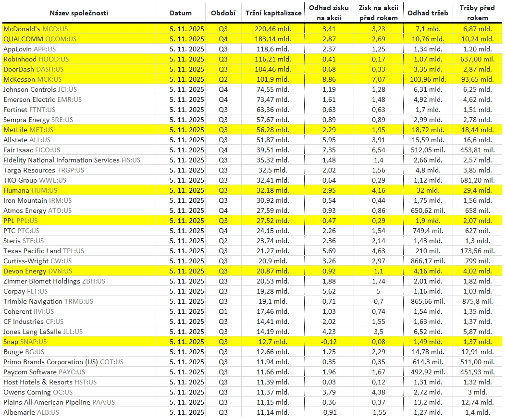The width and height of the screenshot is (505, 420).
Task: Select the Humana HUM:US company cell
Action: pyautogui.click(x=30, y=190)
